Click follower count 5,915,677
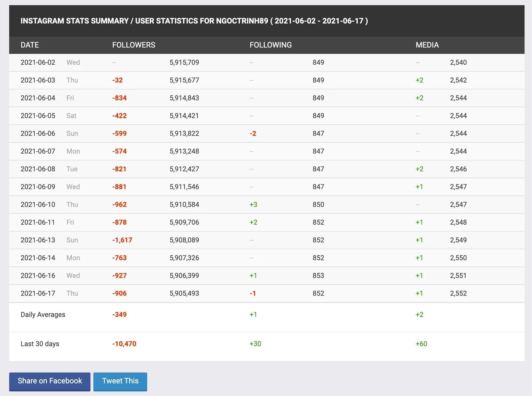This screenshot has width=532, height=396. pos(184,80)
